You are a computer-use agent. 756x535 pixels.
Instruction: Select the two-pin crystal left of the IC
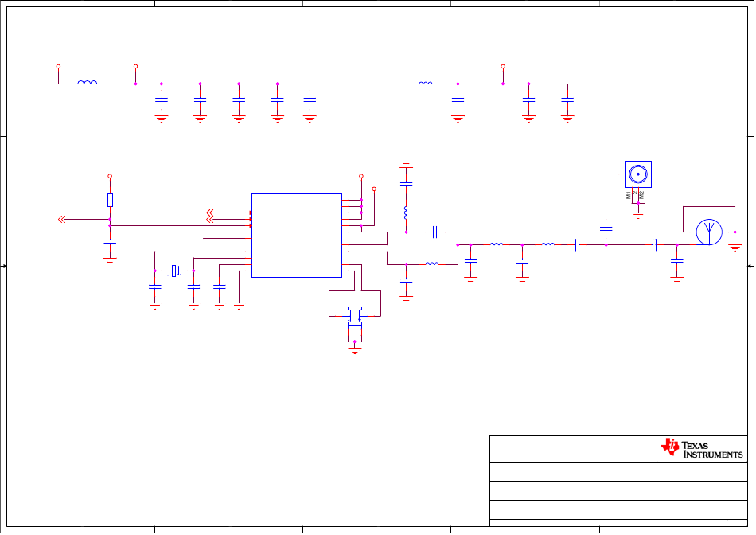click(174, 271)
